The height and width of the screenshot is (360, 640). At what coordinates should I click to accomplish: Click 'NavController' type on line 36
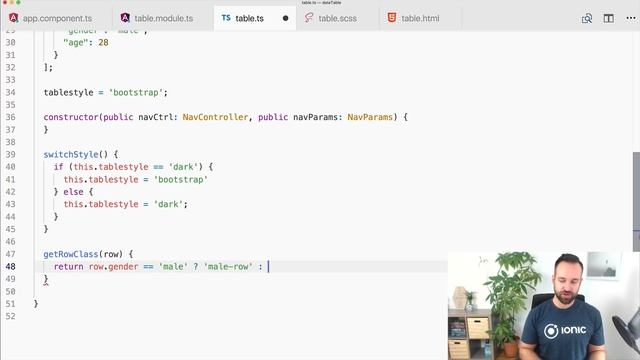click(215, 117)
